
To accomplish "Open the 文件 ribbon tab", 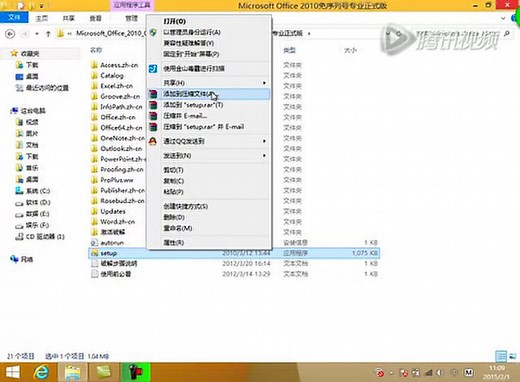I will [x=14, y=17].
